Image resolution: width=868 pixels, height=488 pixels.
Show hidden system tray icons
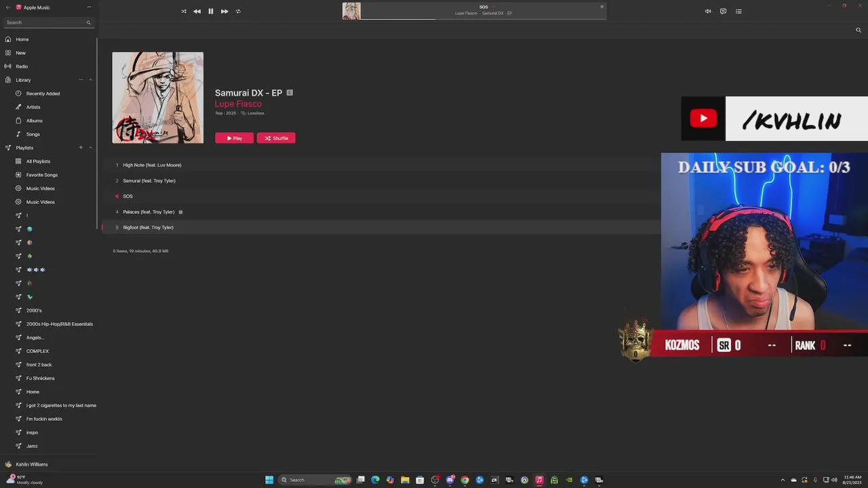pos(784,480)
